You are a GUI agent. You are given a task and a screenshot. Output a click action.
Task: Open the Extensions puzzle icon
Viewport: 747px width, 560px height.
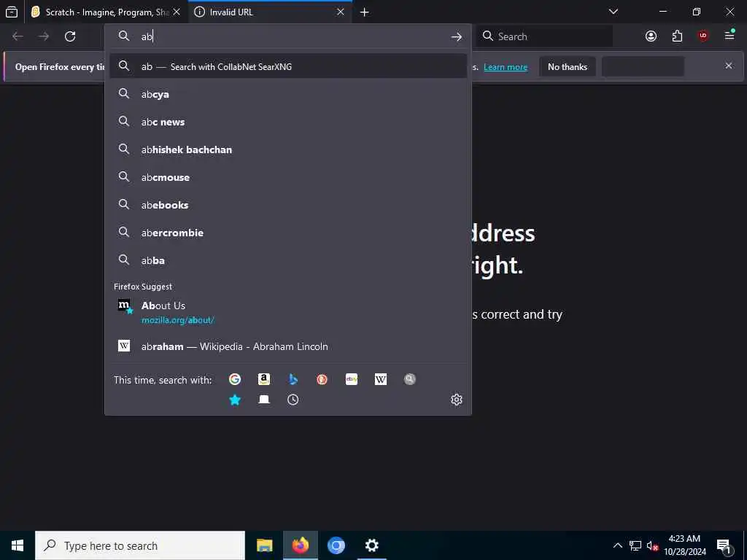point(677,36)
